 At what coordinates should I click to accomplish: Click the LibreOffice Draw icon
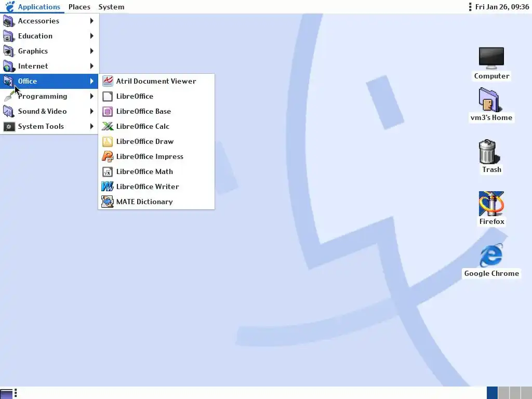(x=108, y=141)
